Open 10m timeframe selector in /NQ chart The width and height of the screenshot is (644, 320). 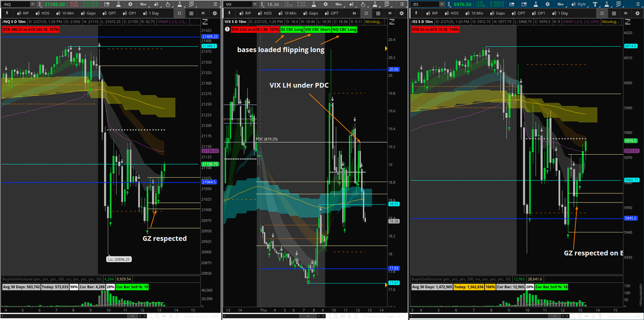143,4
